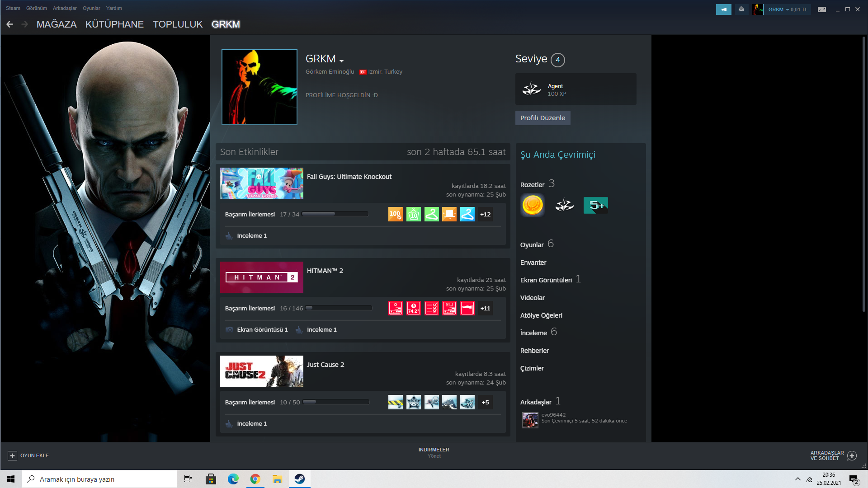Open Just Cause 2 İnceleme 1 review link

pos(252,424)
